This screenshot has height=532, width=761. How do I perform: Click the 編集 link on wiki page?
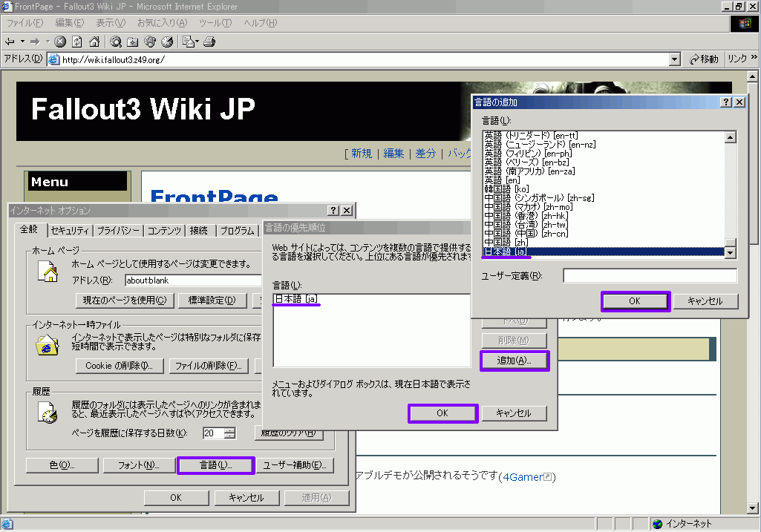tap(393, 154)
